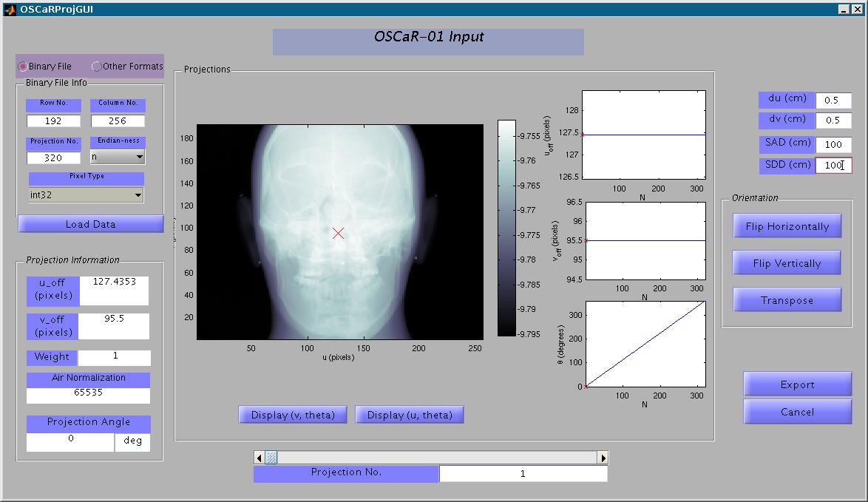Select the Other Formats radio button
The image size is (868, 502).
[96, 67]
